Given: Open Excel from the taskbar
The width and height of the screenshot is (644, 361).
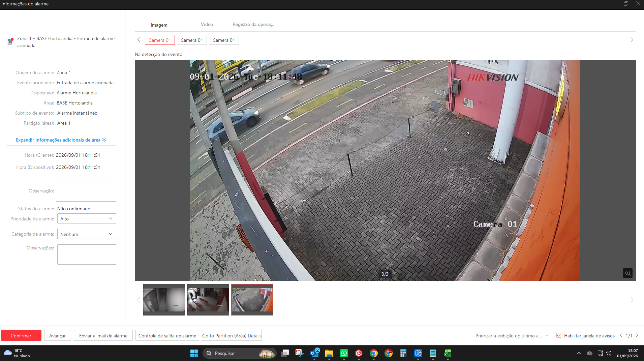Looking at the screenshot, I should (x=448, y=353).
